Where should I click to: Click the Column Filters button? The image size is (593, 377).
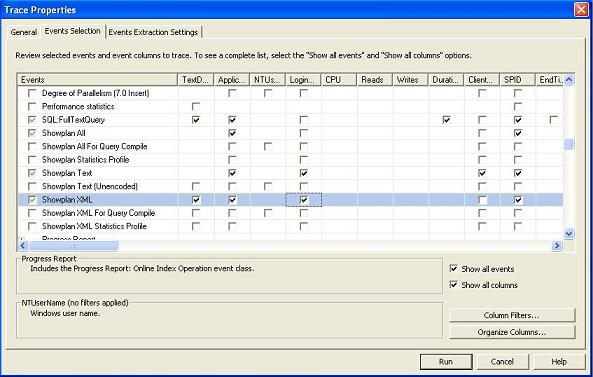(512, 315)
